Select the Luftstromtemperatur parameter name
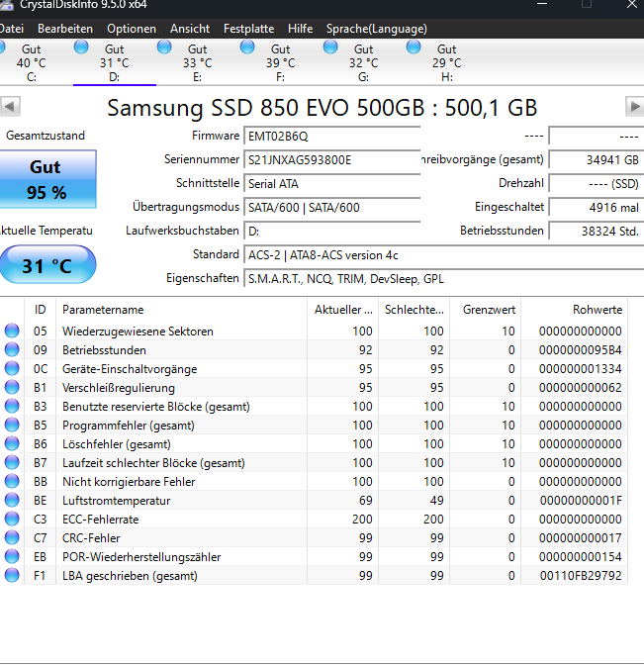The width and height of the screenshot is (644, 665). 116,501
